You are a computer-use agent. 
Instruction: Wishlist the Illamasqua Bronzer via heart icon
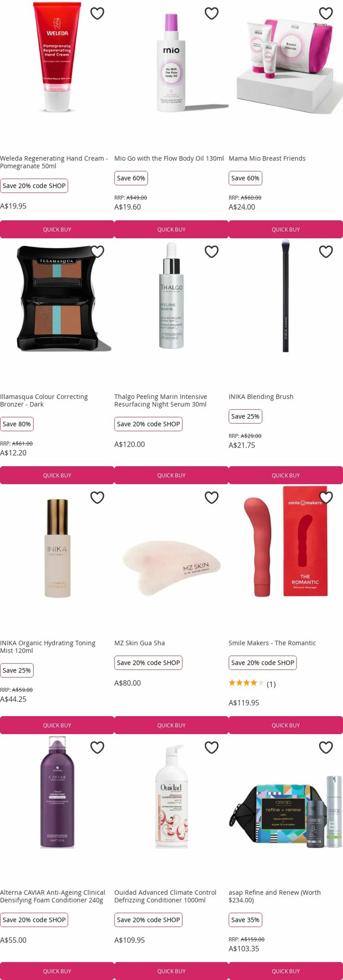(x=97, y=252)
